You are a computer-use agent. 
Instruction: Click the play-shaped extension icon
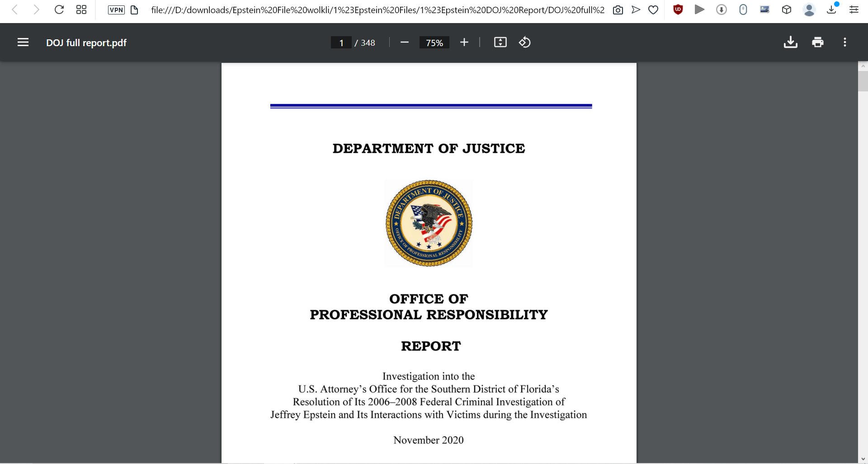699,9
